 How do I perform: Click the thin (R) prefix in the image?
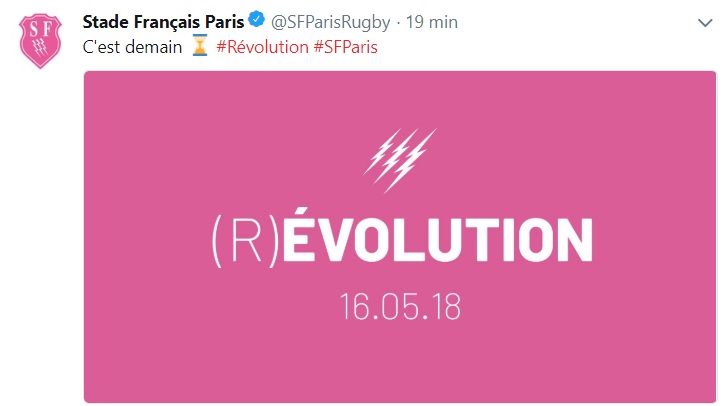(241, 242)
